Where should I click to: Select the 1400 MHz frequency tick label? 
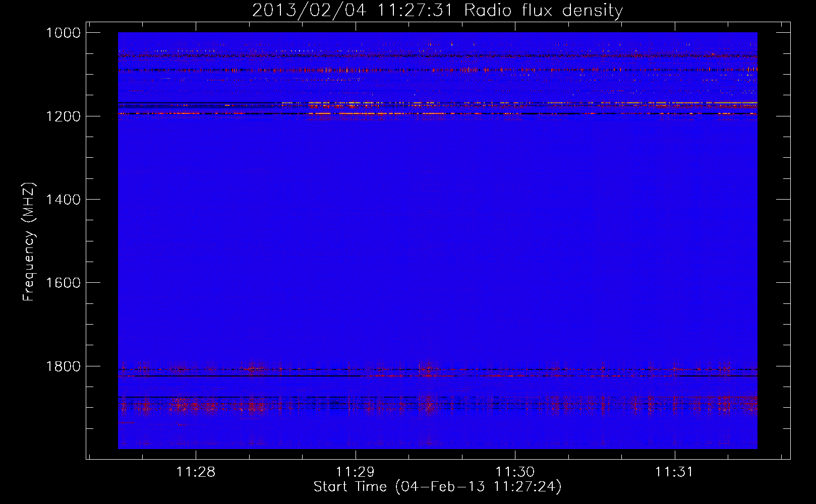tap(63, 200)
